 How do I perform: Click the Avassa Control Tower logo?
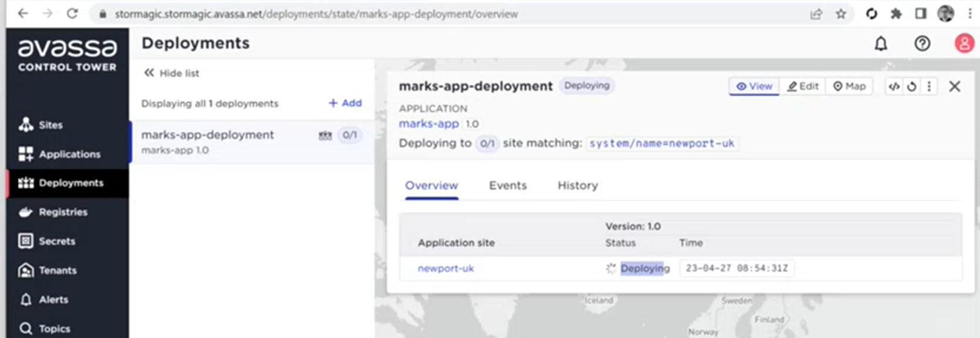pyautogui.click(x=67, y=55)
